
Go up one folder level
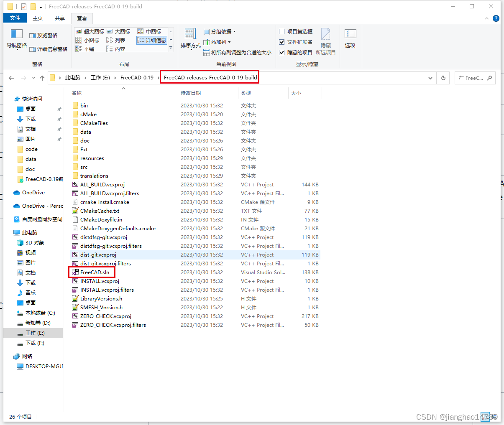42,78
